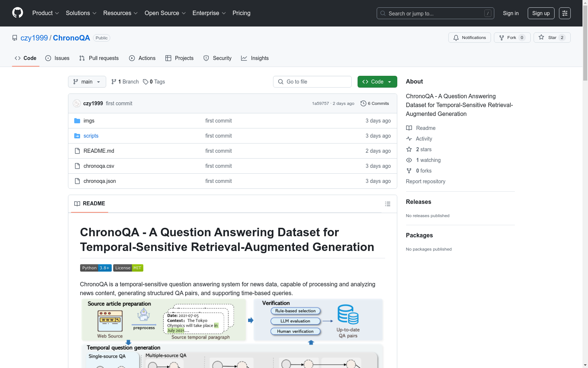Open the ChronoQA repository name link
Image resolution: width=588 pixels, height=368 pixels.
tap(72, 38)
